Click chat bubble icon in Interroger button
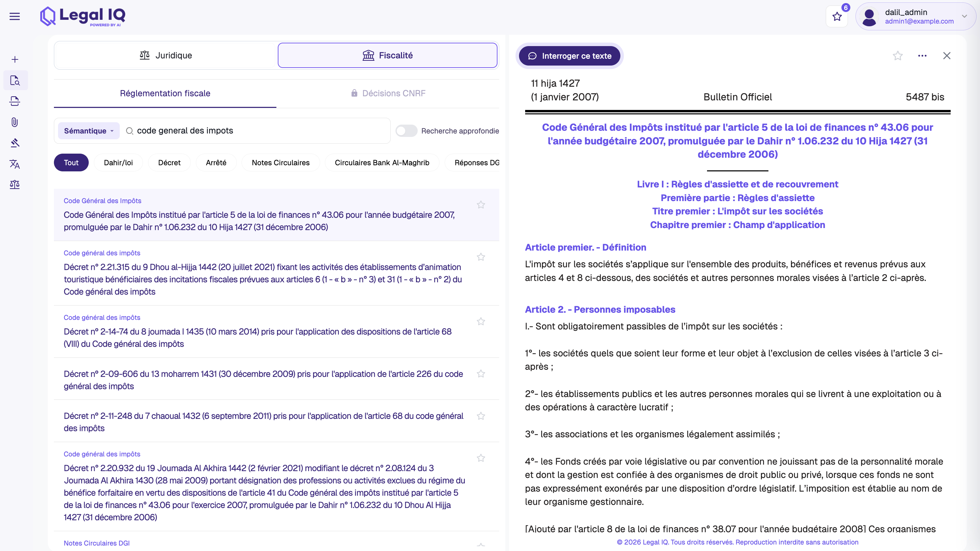Viewport: 980px width, 551px height. [x=532, y=56]
